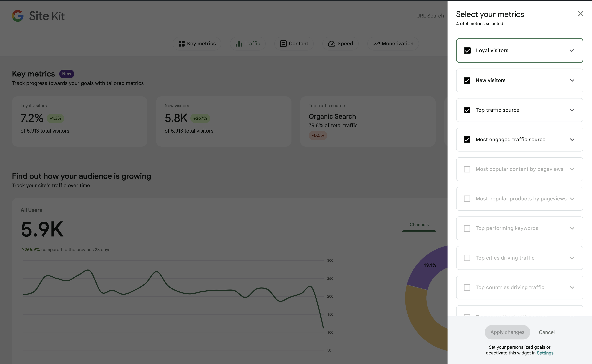
Task: Uncheck the Loyal visitors metric
Action: tap(467, 50)
